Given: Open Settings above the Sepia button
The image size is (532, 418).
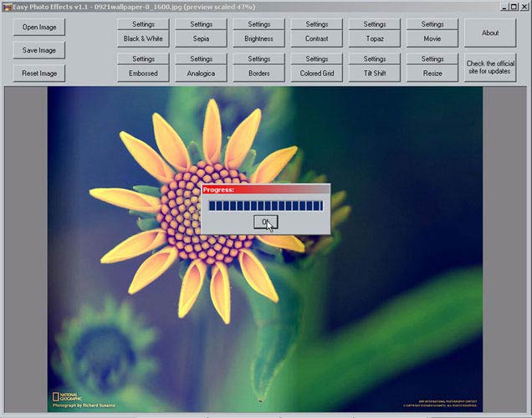Looking at the screenshot, I should [201, 24].
